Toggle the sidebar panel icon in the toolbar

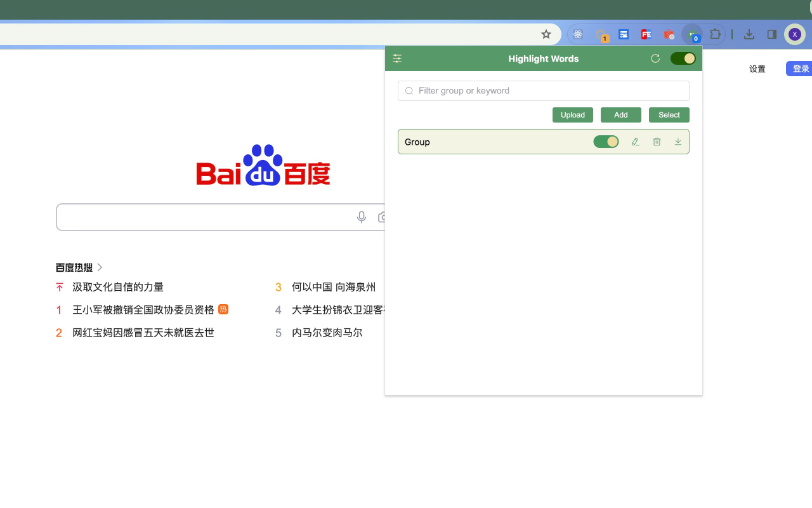coord(772,34)
